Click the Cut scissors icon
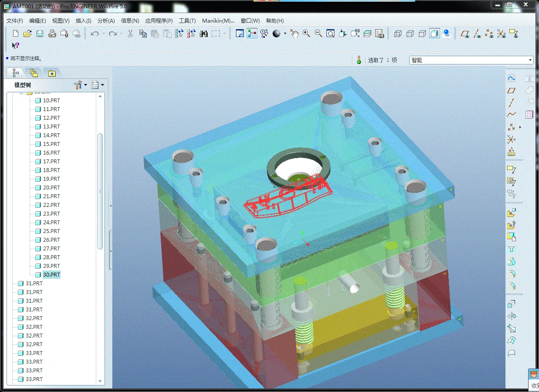 (x=130, y=34)
